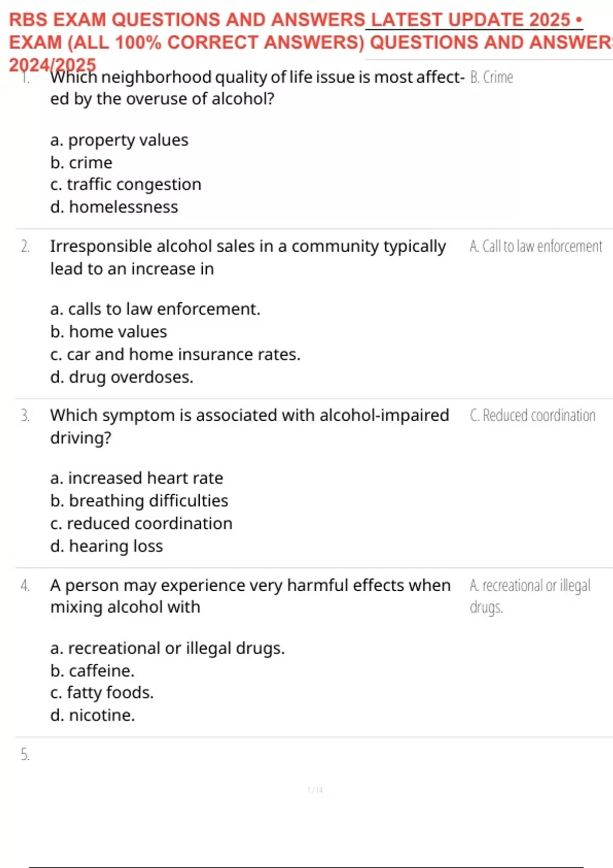Choose option "d. drug overdoses."
The width and height of the screenshot is (613, 868).
point(122,377)
